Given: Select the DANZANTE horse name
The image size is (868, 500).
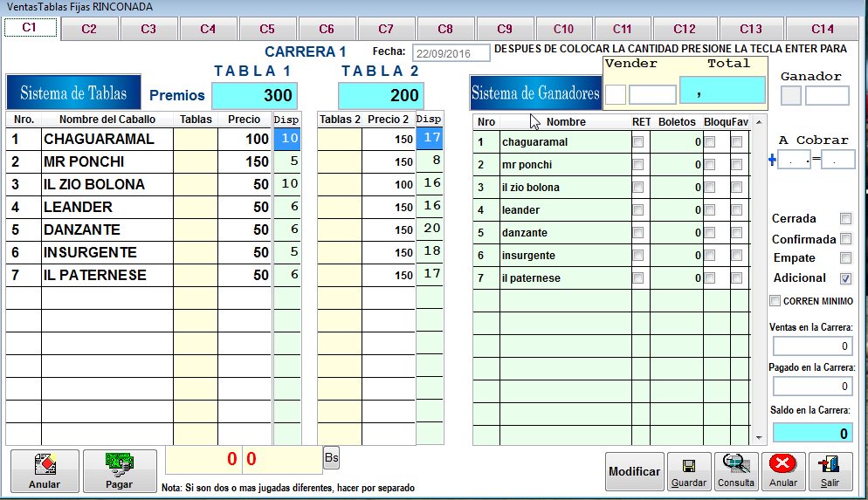Looking at the screenshot, I should point(82,229).
